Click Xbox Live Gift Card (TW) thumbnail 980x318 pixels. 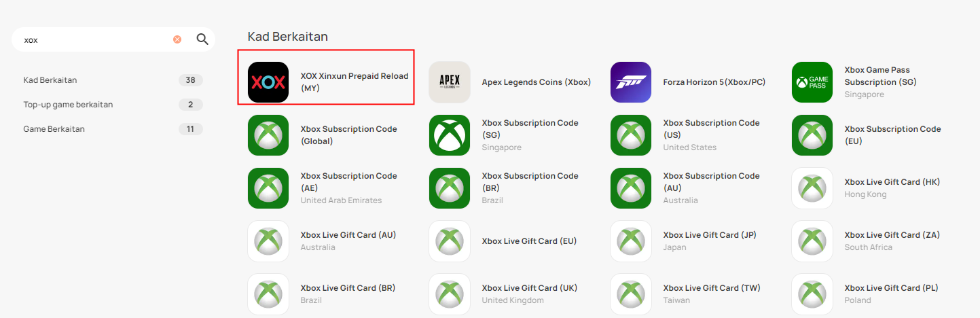pos(631,294)
